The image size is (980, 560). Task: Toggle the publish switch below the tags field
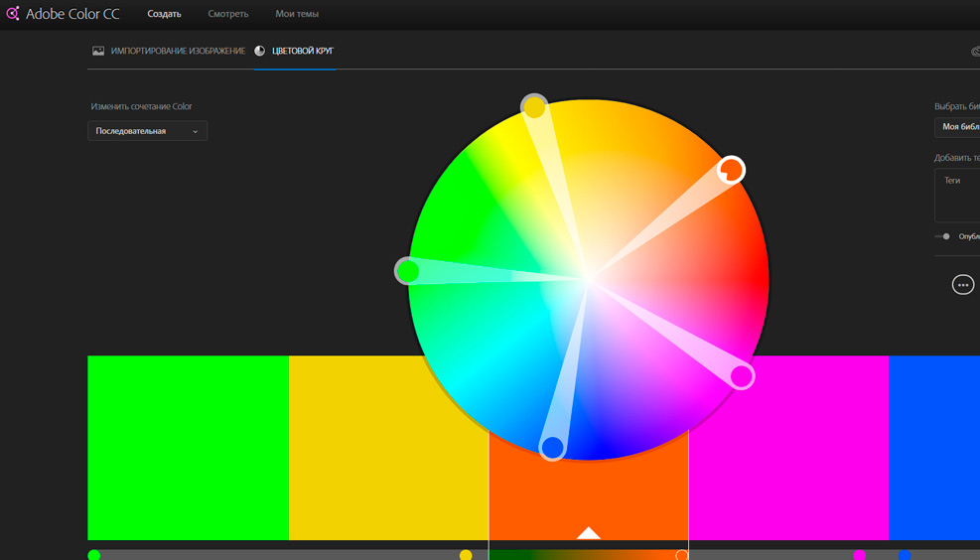coord(942,236)
